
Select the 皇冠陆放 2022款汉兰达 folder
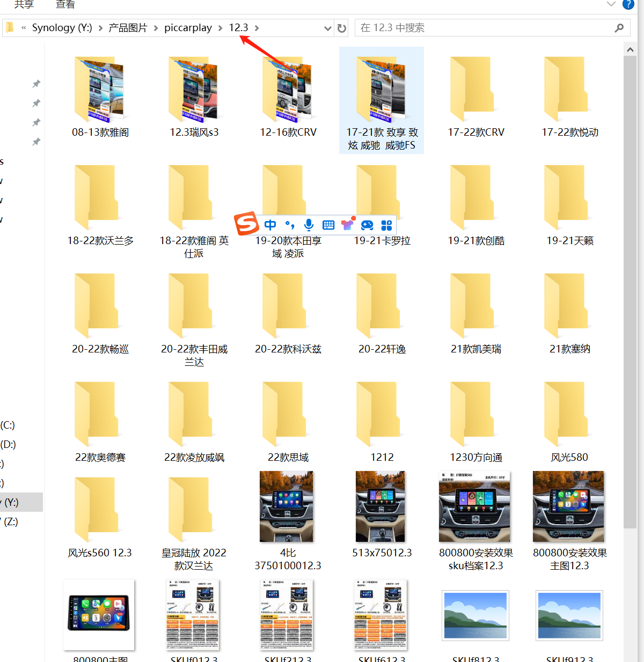[x=194, y=525]
